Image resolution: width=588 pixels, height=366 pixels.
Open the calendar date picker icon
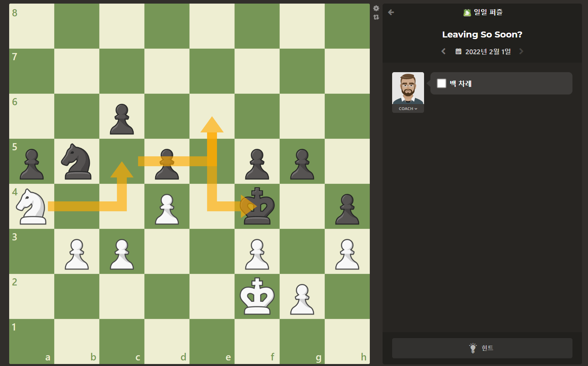pyautogui.click(x=458, y=51)
